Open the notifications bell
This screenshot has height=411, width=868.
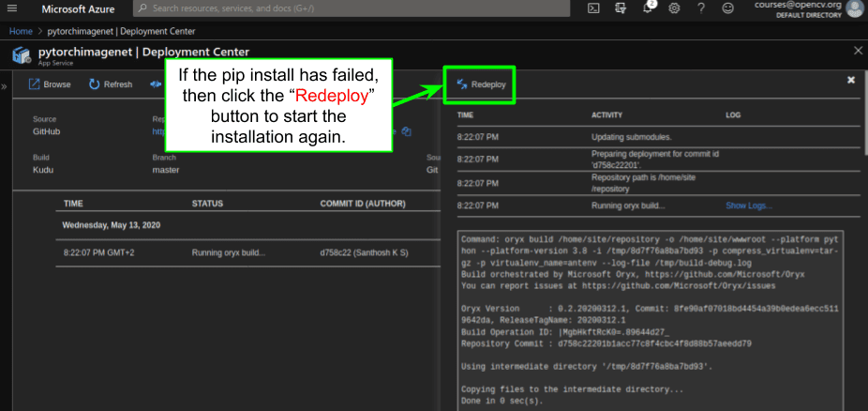(x=648, y=8)
